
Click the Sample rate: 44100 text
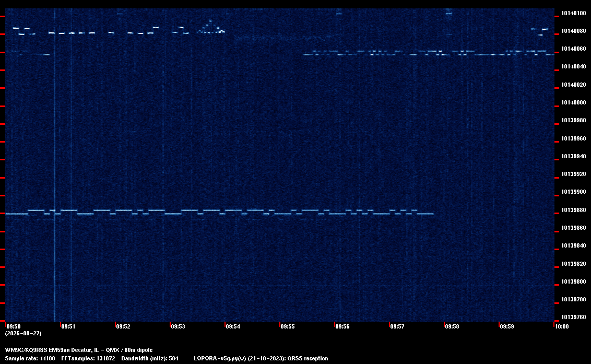click(30, 358)
